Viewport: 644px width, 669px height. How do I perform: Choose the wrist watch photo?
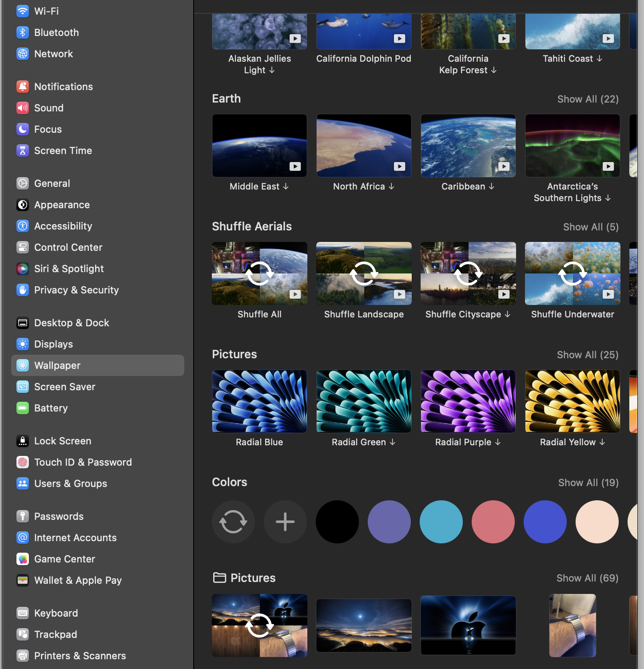[x=572, y=625]
